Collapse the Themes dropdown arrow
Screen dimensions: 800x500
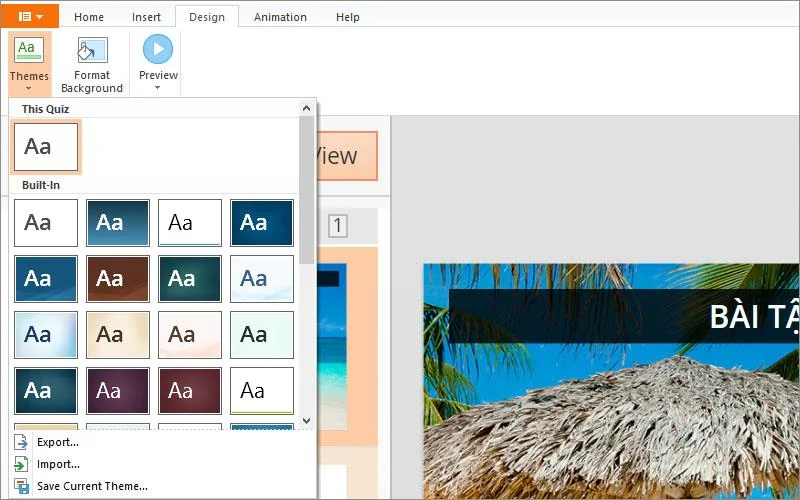[x=29, y=89]
